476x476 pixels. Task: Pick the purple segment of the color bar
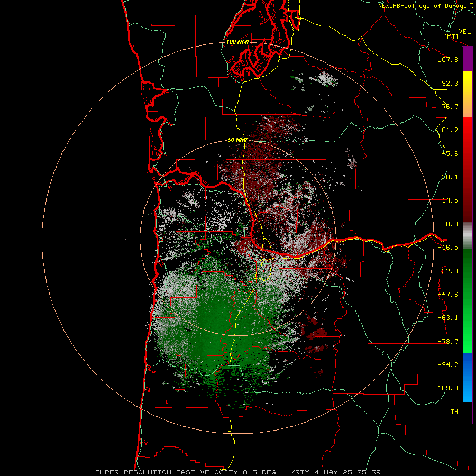(x=467, y=59)
